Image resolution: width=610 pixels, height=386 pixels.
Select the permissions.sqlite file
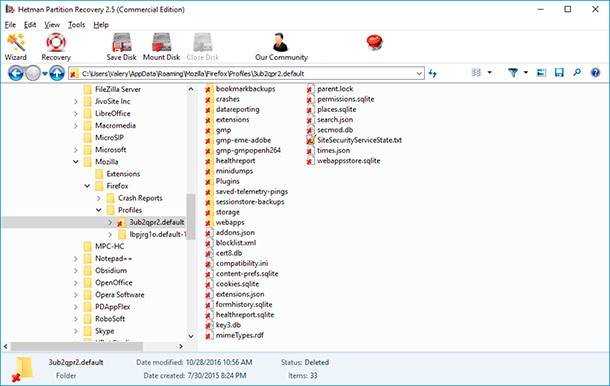[340, 99]
